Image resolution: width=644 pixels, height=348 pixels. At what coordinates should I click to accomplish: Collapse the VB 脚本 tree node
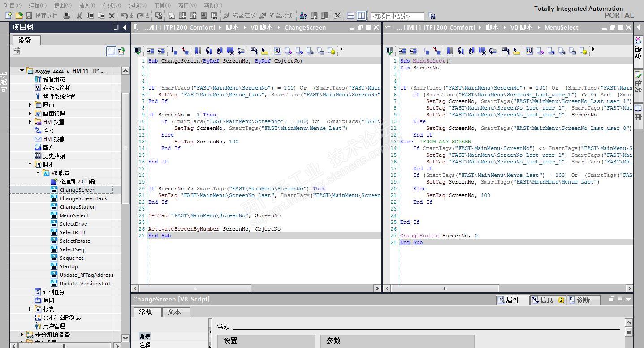(x=38, y=173)
